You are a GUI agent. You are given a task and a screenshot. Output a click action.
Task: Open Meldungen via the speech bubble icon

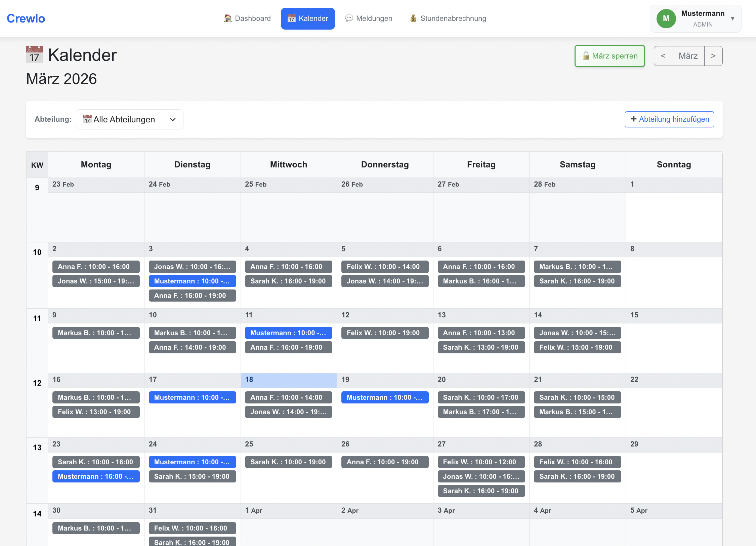(349, 18)
